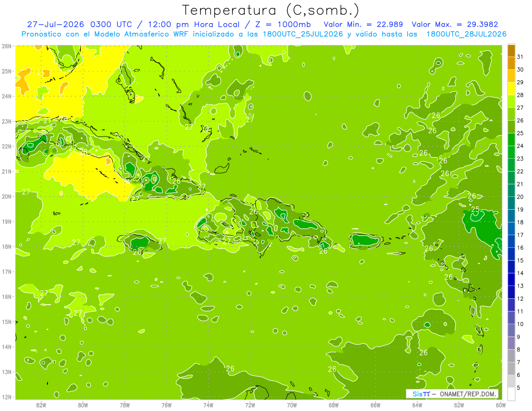Viewport: 532px width, 411px height.
Task: Click the '26N' latitude axis label
Action: click(x=7, y=46)
